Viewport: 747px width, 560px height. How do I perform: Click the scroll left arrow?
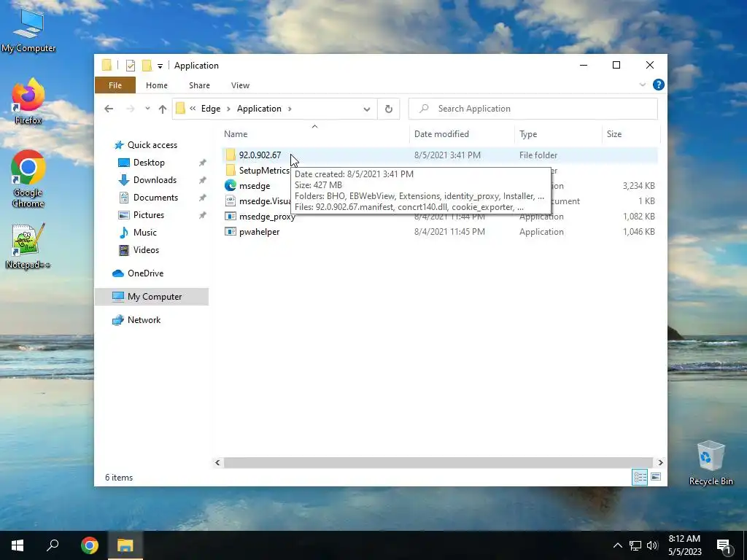pos(217,462)
